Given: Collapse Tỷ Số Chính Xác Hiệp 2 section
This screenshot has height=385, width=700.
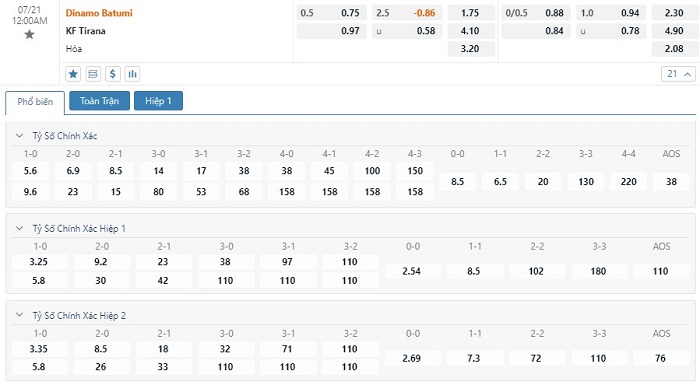Looking at the screenshot, I should point(19,315).
